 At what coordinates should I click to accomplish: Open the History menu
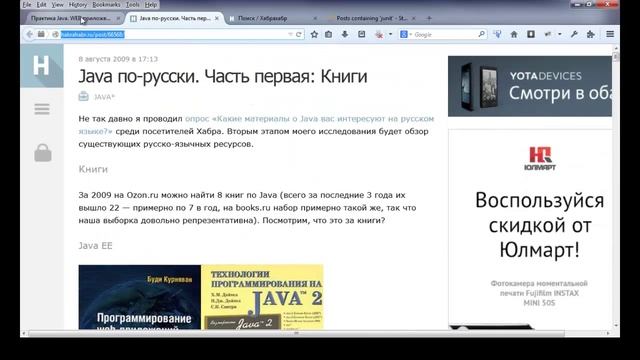pos(78,5)
